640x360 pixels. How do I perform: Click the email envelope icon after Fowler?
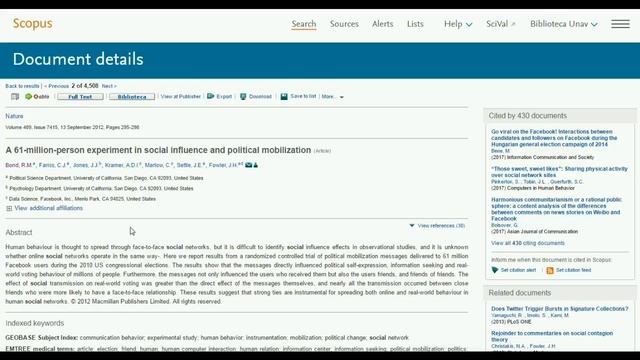[x=248, y=165]
